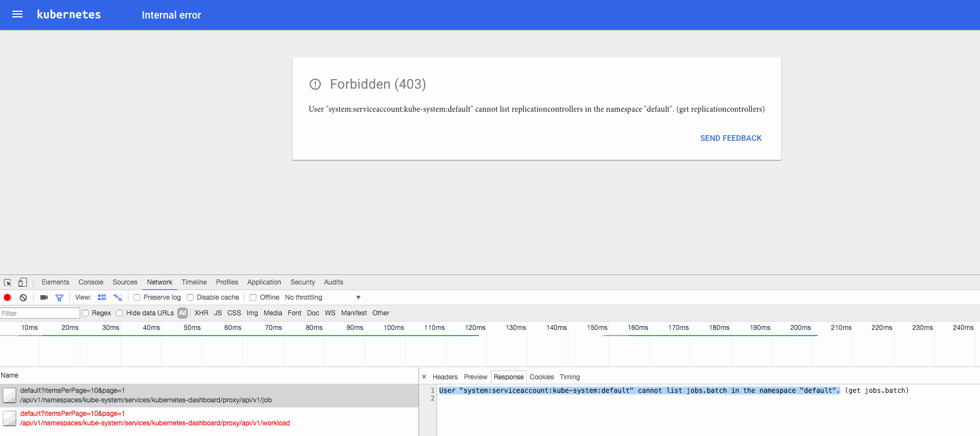Click the SEND FEEDBACK button

click(731, 138)
